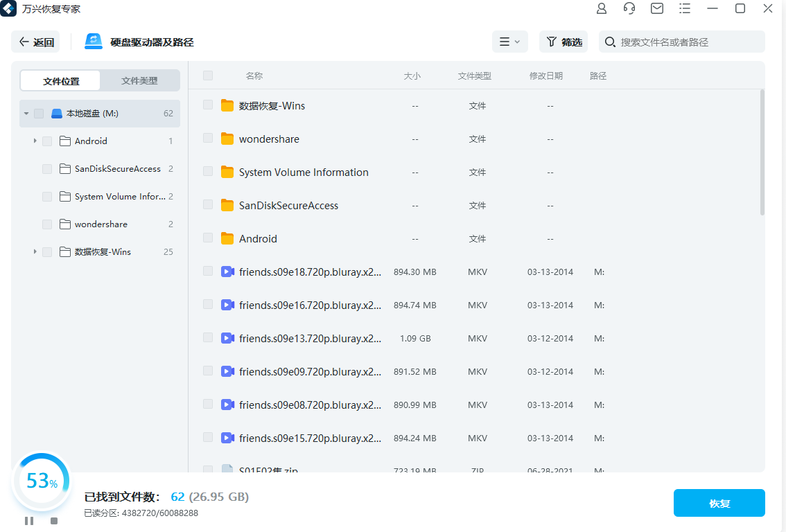Screen dimensions: 786x532
Task: Click System Volume Infor... folder icon in sidebar
Action: click(x=64, y=196)
